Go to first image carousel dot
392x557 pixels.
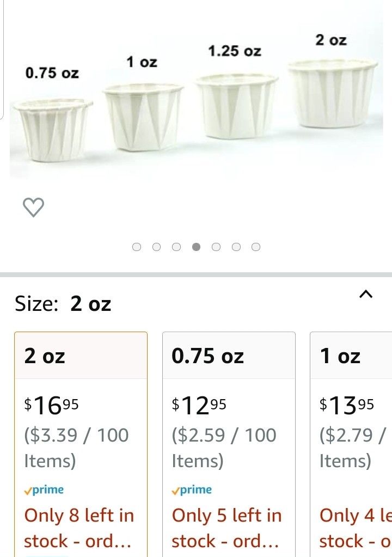click(x=137, y=247)
